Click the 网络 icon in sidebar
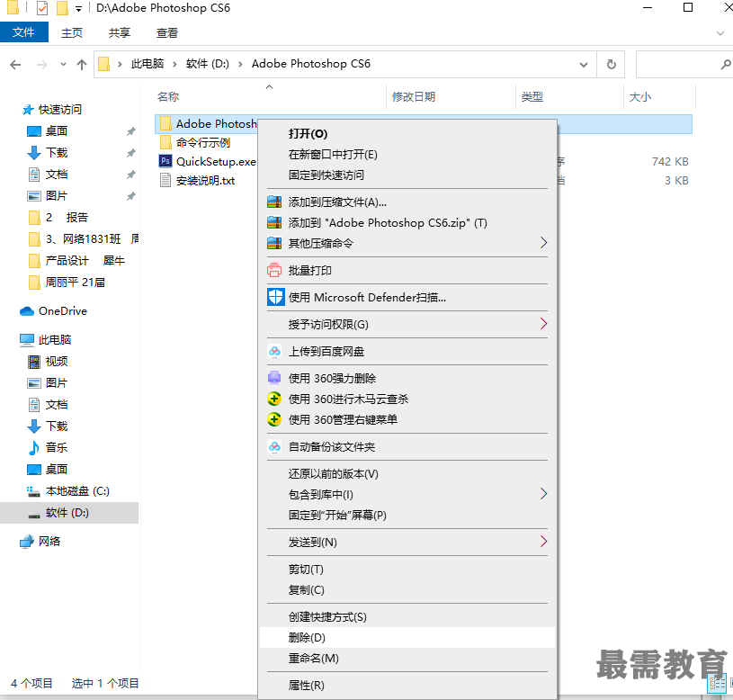 (x=27, y=542)
